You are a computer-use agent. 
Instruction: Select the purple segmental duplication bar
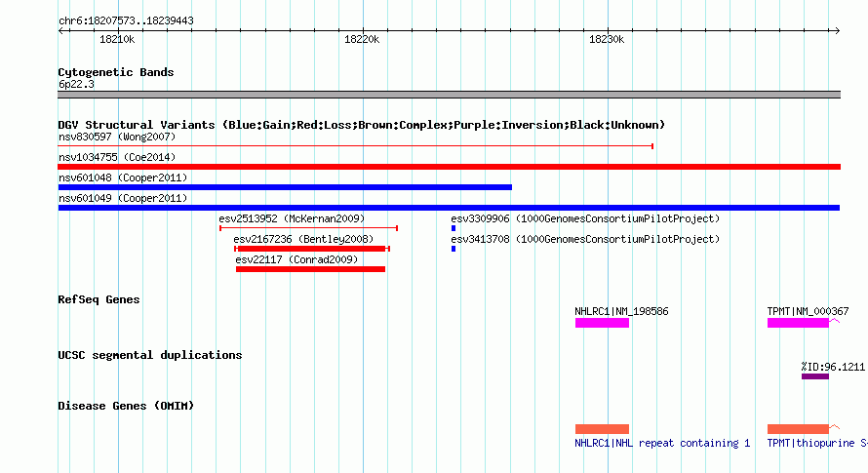[x=815, y=376]
